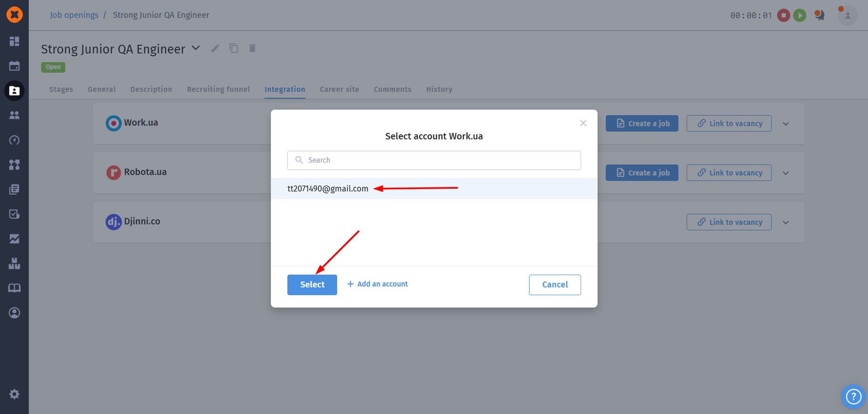The width and height of the screenshot is (868, 414).
Task: Click the help question mark bubble
Action: 853,396
